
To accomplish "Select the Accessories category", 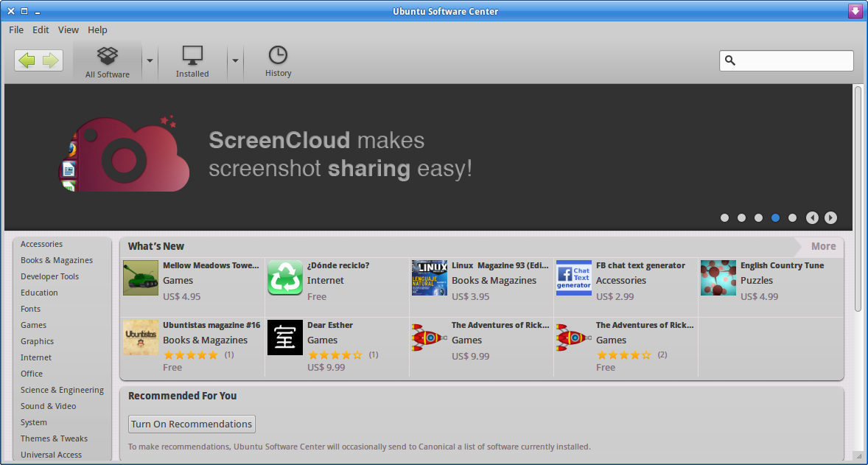I will (x=41, y=244).
